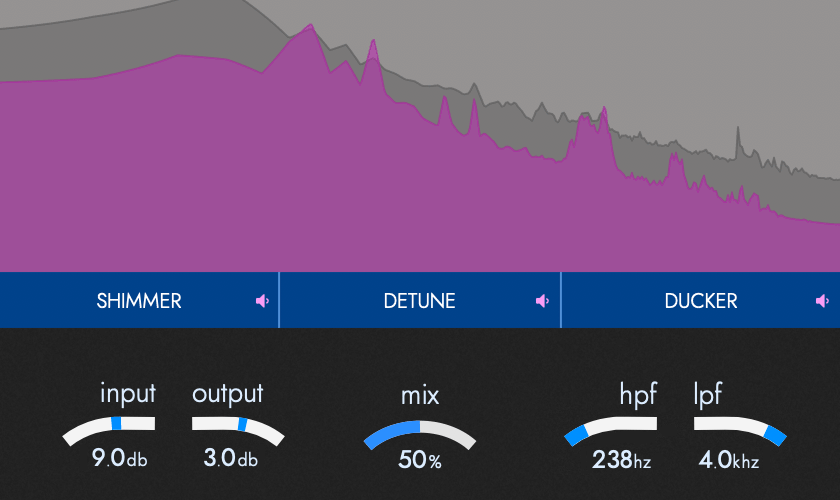Click the lpf filter arc slider
The image size is (840, 500).
[740, 430]
